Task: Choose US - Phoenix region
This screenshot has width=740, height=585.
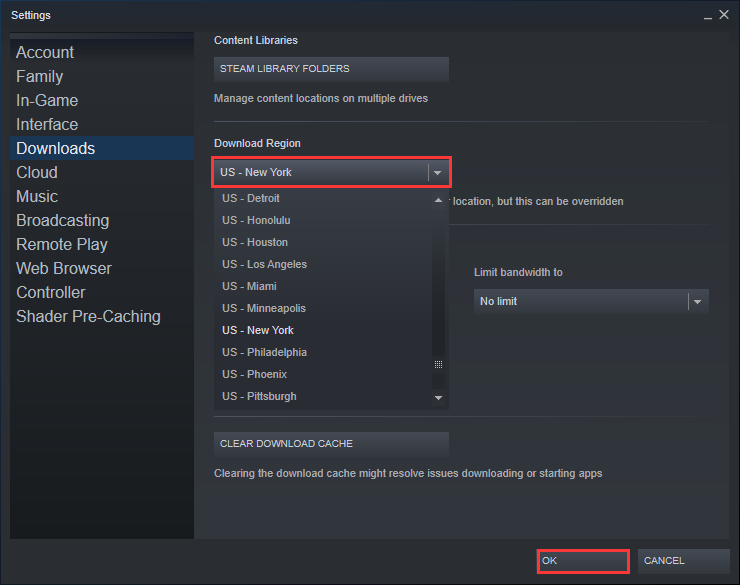Action: [323, 375]
